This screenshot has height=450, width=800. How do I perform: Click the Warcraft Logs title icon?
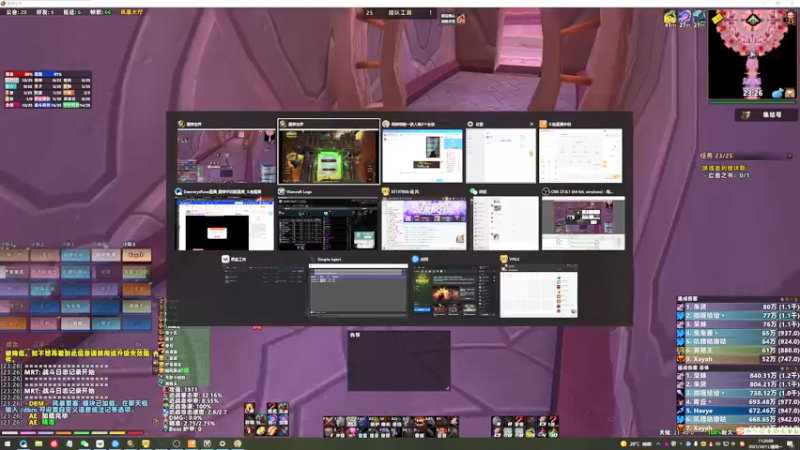pos(281,191)
